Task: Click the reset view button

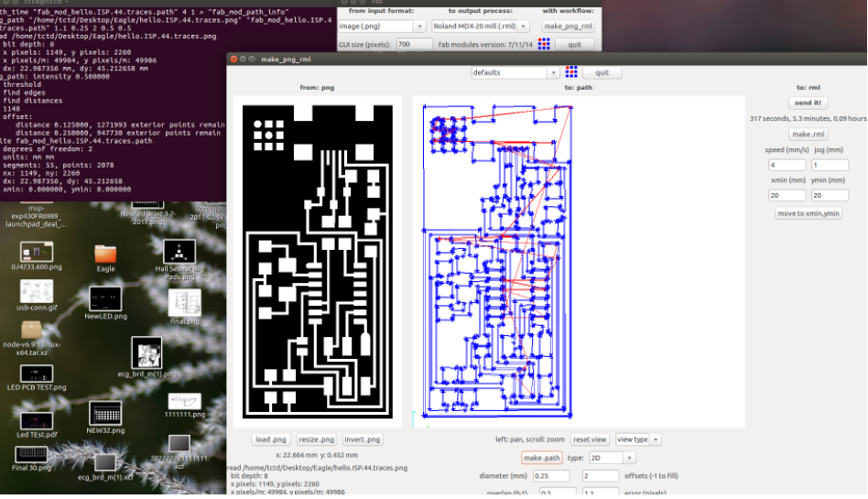Action: point(590,439)
